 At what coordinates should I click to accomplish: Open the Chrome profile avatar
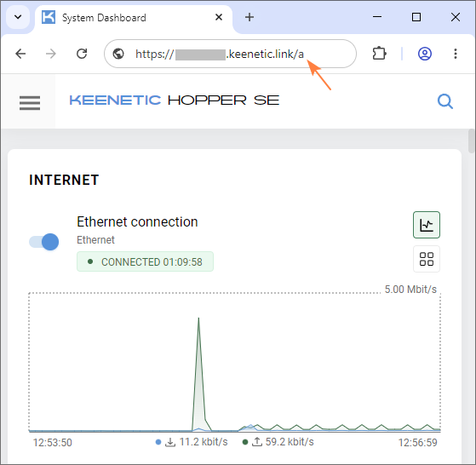[x=425, y=54]
